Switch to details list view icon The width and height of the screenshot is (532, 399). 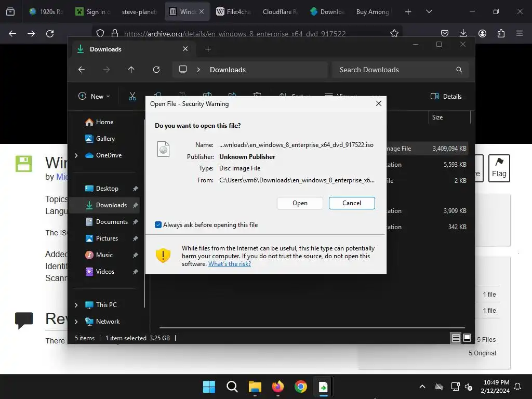click(x=456, y=338)
